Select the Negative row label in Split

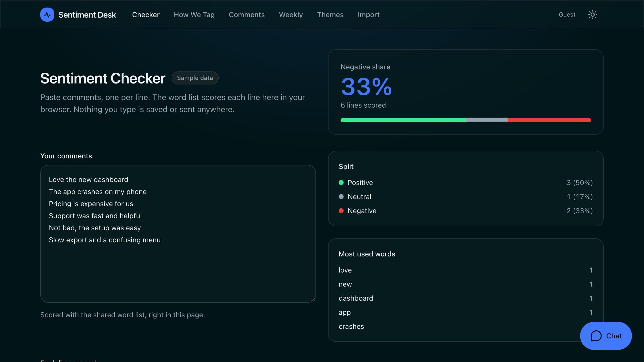[362, 211]
